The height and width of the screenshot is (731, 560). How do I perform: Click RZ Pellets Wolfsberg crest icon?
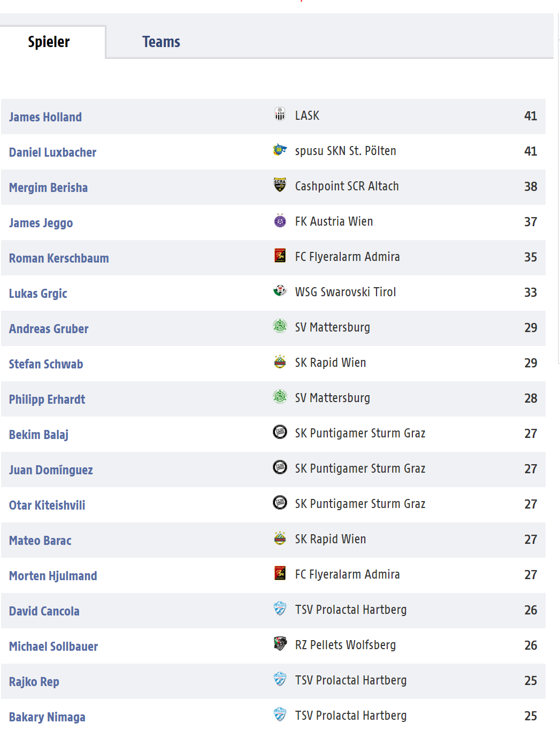coord(280,644)
